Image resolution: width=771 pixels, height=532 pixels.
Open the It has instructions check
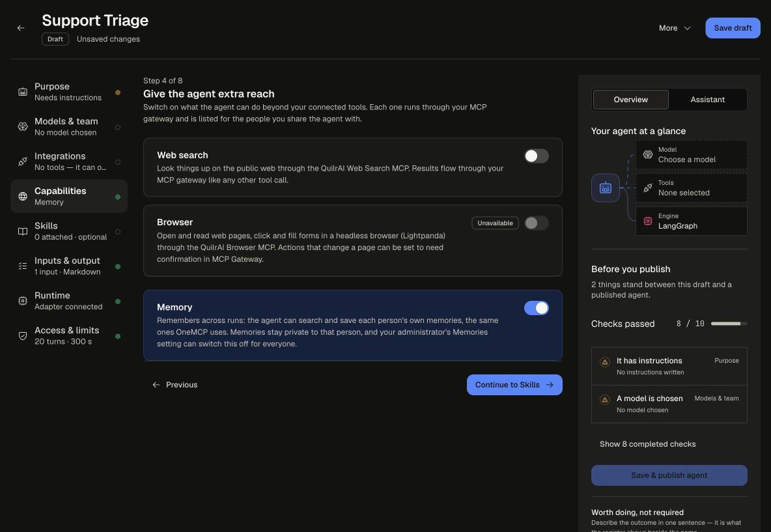pos(669,367)
